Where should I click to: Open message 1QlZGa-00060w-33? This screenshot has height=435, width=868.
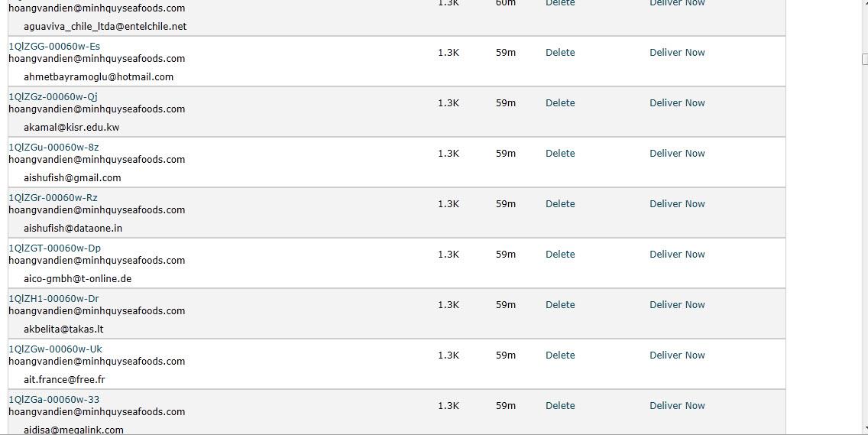click(x=54, y=399)
